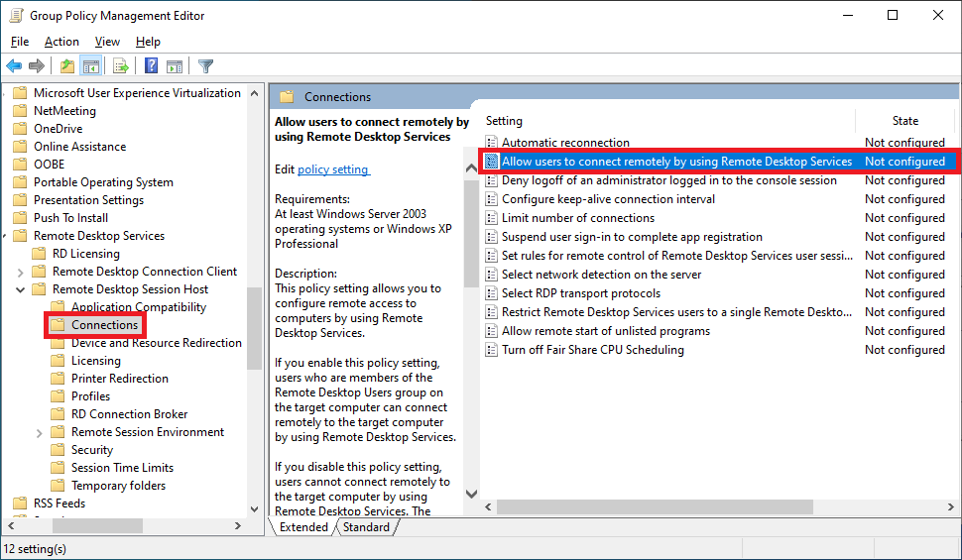Select the Licensing tree folder

(96, 361)
